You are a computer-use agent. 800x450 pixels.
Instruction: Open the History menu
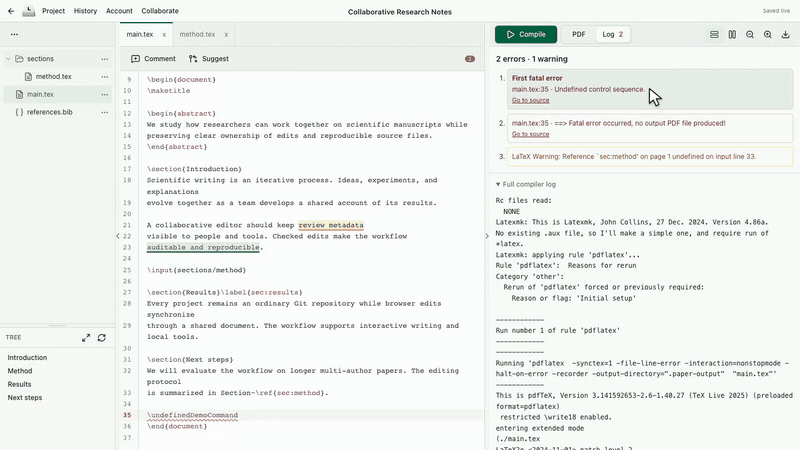[85, 11]
